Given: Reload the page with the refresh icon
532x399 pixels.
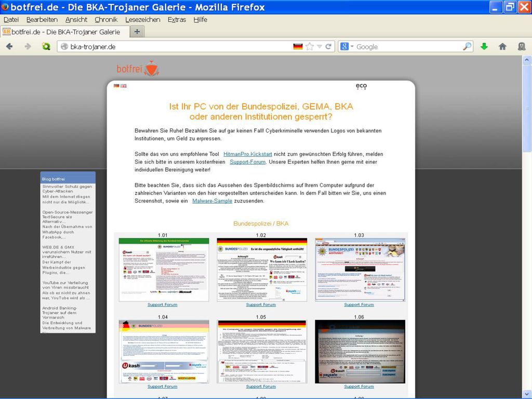Looking at the screenshot, I should tap(328, 46).
